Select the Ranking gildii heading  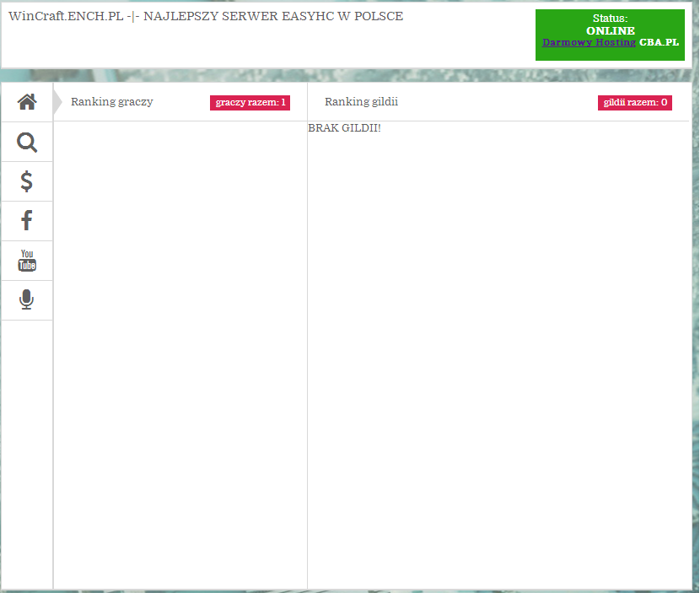361,102
